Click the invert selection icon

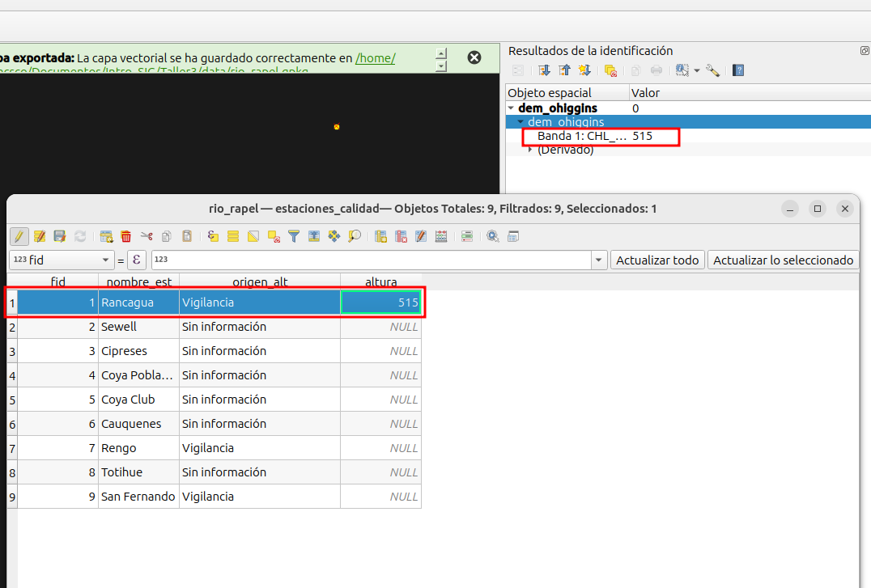[253, 236]
